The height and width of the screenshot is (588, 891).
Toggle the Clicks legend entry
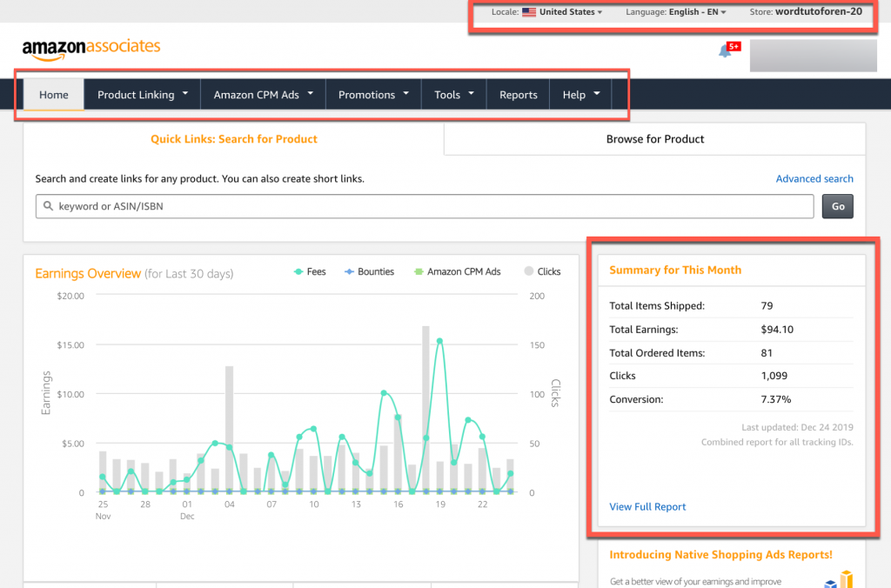541,271
